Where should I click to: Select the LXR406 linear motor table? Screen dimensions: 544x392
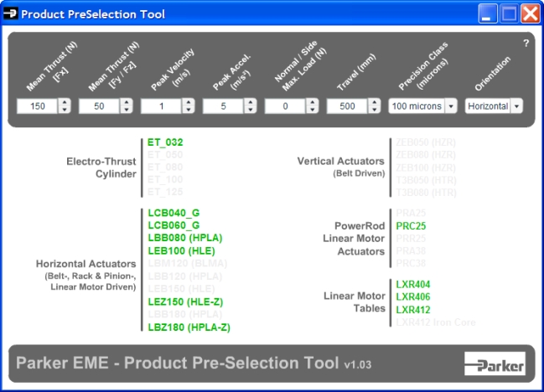[413, 297]
